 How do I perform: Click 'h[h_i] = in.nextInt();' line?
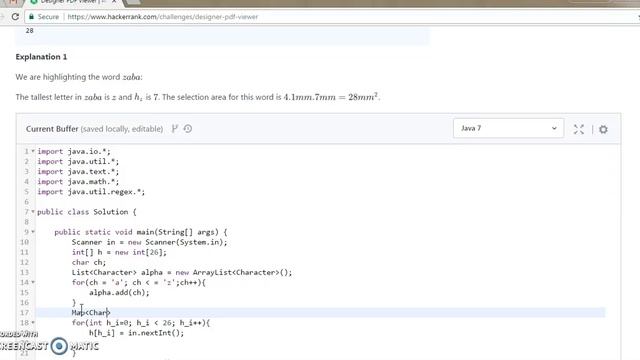[x=136, y=333]
